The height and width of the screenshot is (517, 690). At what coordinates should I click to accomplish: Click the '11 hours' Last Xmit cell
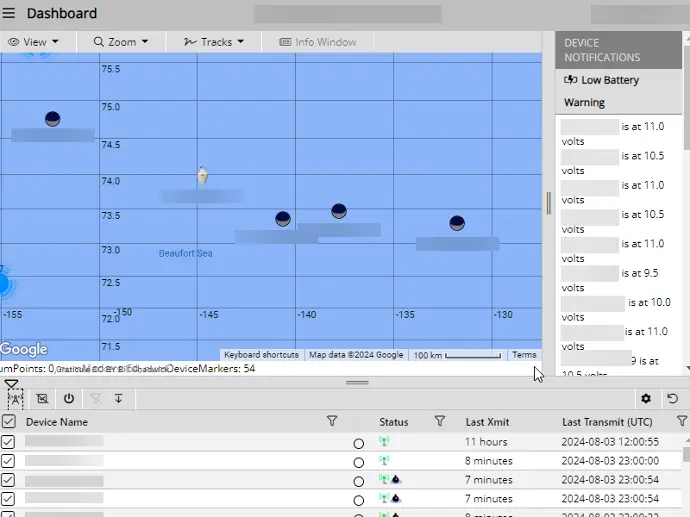pos(486,442)
